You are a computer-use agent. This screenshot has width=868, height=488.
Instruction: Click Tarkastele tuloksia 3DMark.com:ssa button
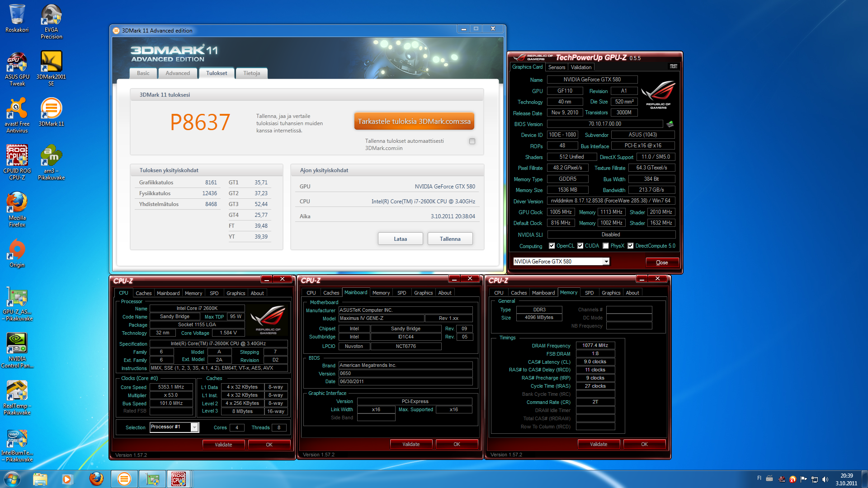[x=414, y=121]
